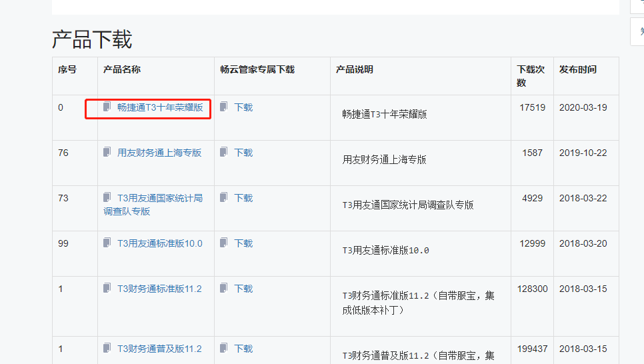This screenshot has height=364, width=644.
Task: Click 下载 for T3用友通标准版10.0
Action: [243, 243]
